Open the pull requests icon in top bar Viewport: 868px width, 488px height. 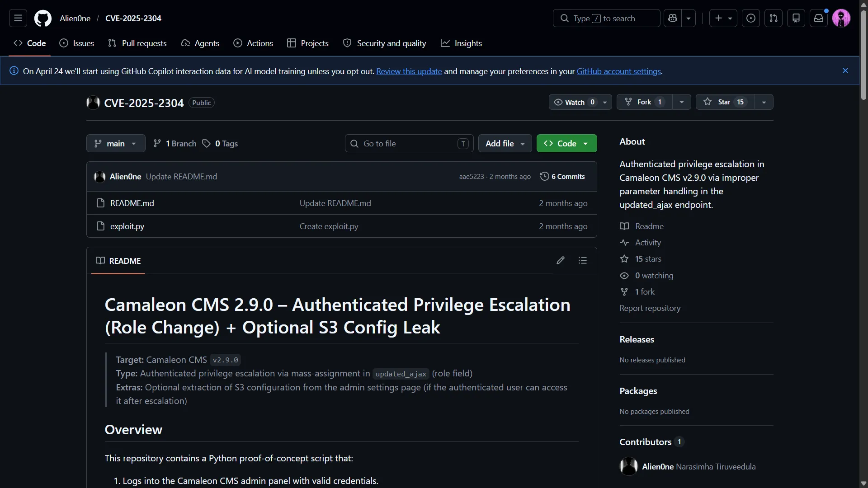(x=774, y=18)
